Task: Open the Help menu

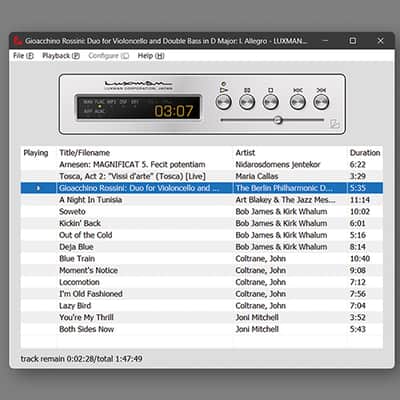Action: tap(151, 56)
